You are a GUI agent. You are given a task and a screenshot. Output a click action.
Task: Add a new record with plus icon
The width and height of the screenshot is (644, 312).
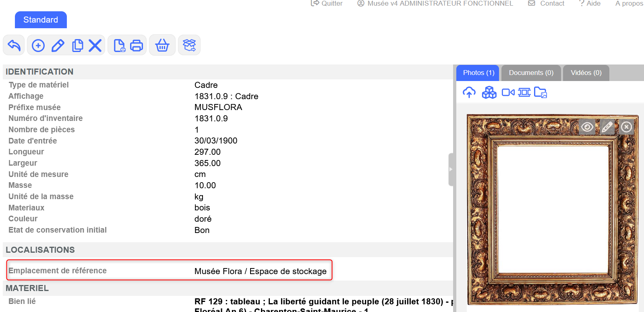click(x=38, y=46)
